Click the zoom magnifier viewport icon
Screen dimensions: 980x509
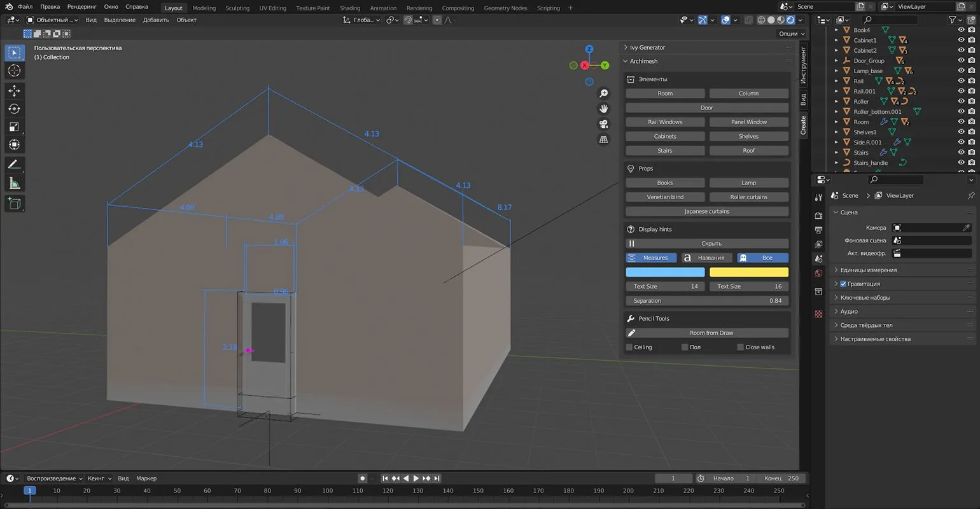[603, 94]
